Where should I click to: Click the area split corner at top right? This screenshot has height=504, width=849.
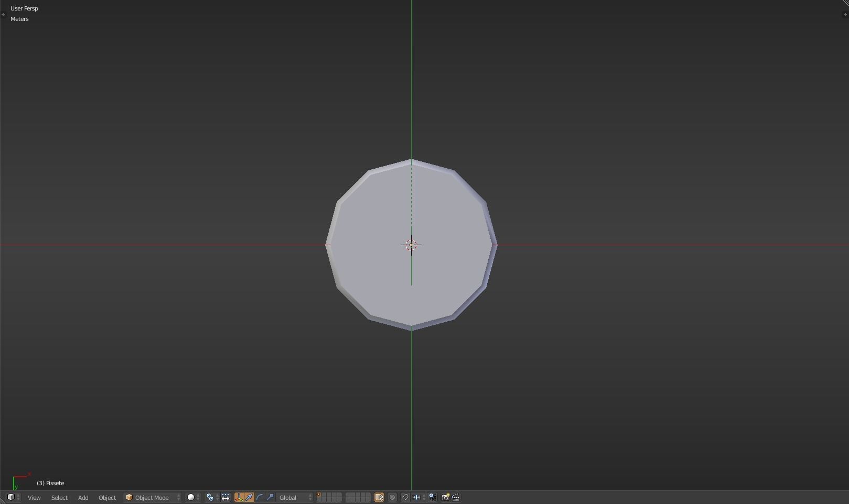click(x=845, y=3)
